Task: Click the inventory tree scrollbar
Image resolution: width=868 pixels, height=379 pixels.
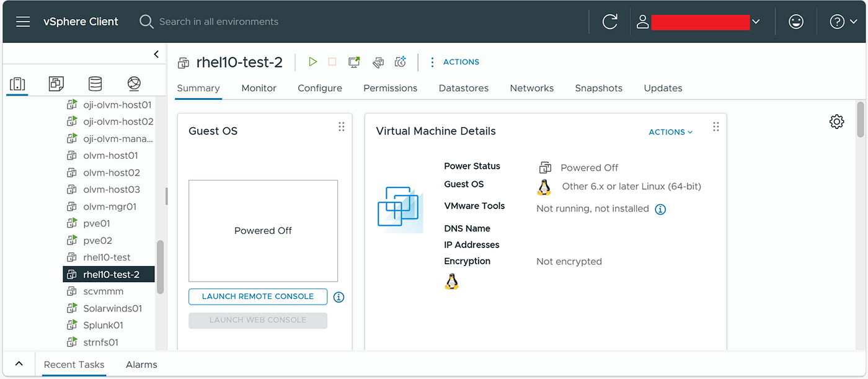Action: point(161,267)
